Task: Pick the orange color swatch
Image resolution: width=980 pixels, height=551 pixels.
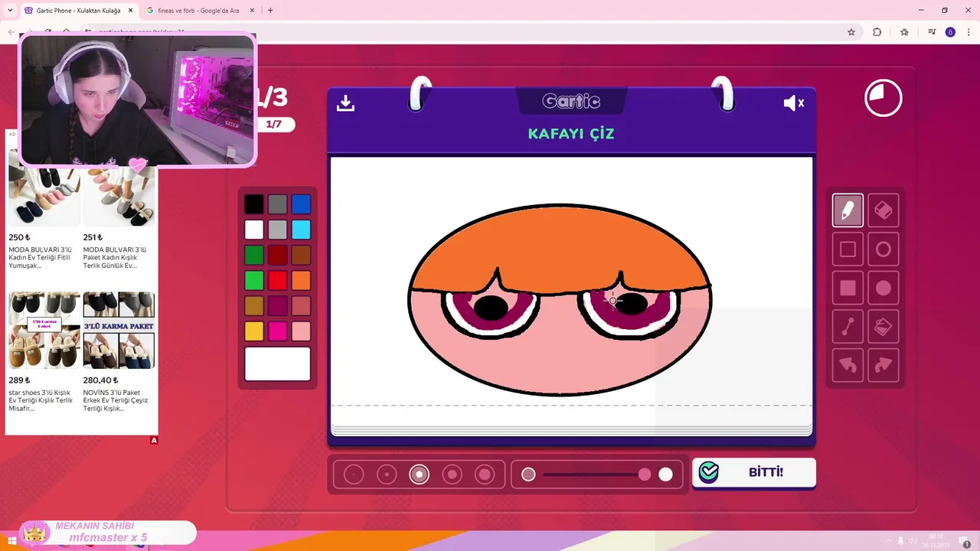Action: click(301, 280)
